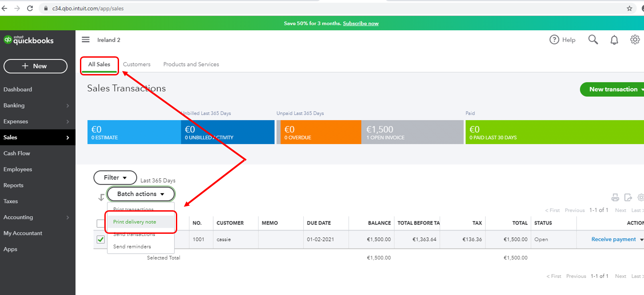
Task: Open notifications bell icon
Action: tap(614, 40)
